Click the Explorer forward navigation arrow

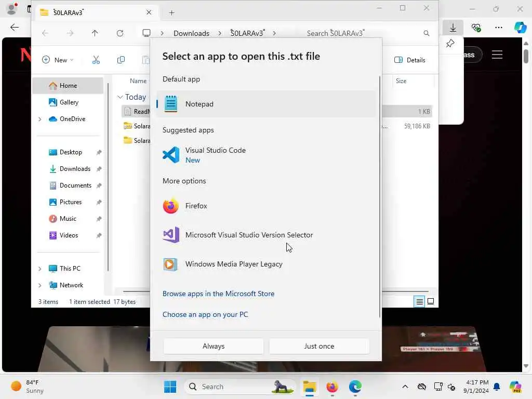[70, 33]
